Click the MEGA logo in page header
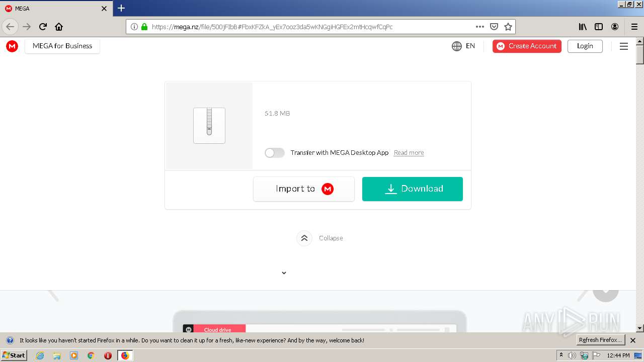Image resolution: width=644 pixels, height=362 pixels. coord(12,46)
